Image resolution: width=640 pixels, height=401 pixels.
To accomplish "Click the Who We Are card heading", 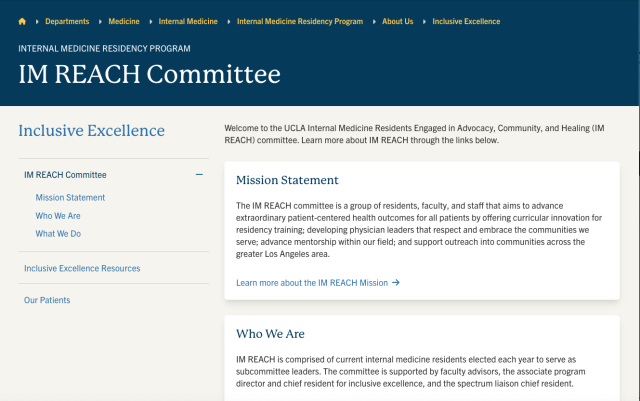I will pos(270,334).
